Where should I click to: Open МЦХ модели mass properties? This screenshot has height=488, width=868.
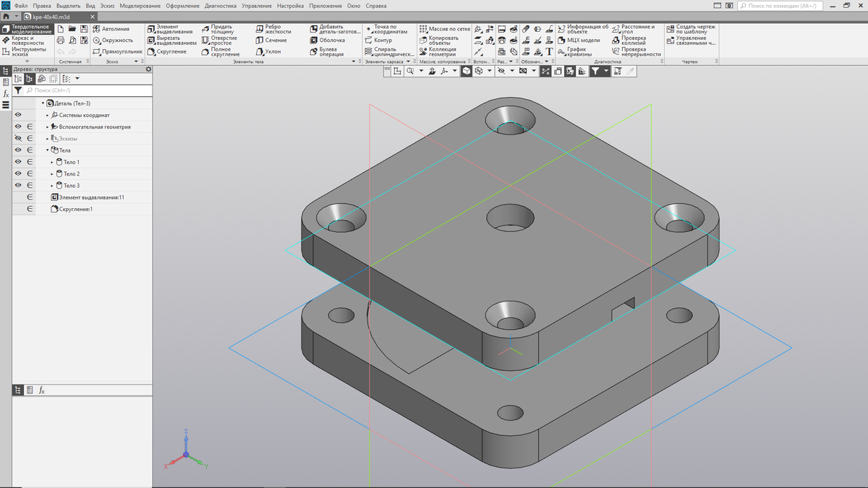pos(579,40)
